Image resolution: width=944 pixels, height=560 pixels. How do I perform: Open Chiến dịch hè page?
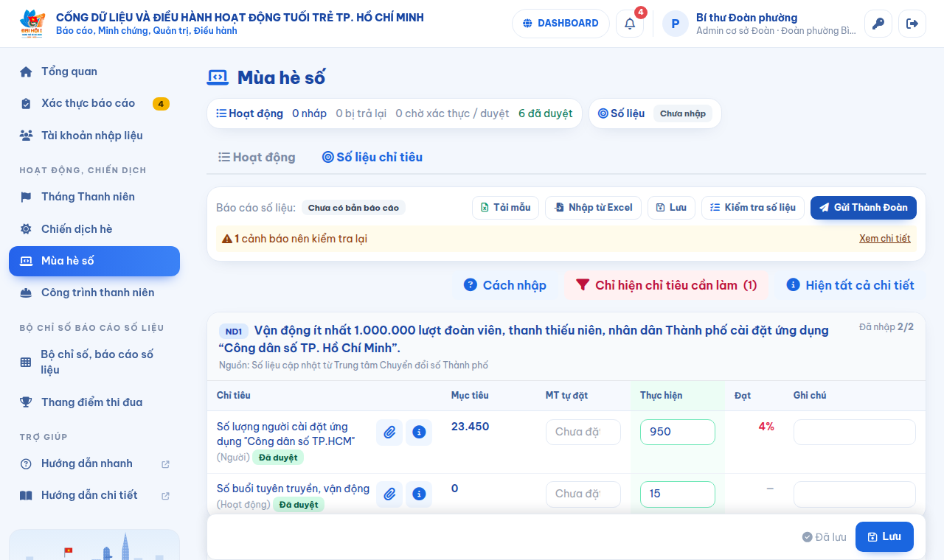[94, 229]
